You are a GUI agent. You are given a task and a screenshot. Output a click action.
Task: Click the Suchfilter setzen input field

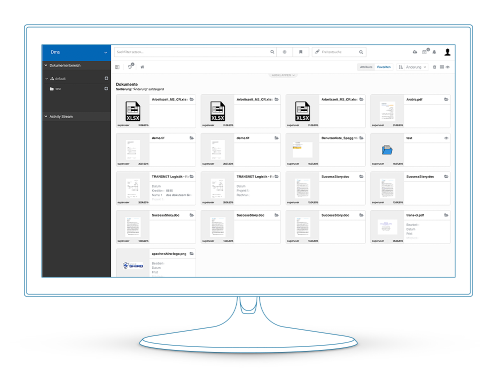pyautogui.click(x=192, y=52)
